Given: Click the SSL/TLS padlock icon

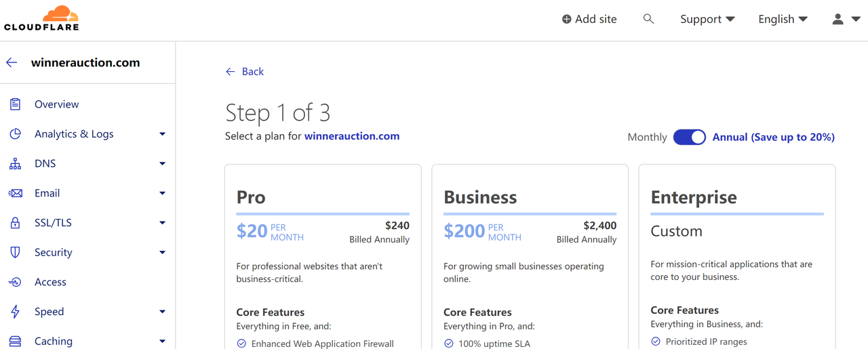Looking at the screenshot, I should coord(15,223).
